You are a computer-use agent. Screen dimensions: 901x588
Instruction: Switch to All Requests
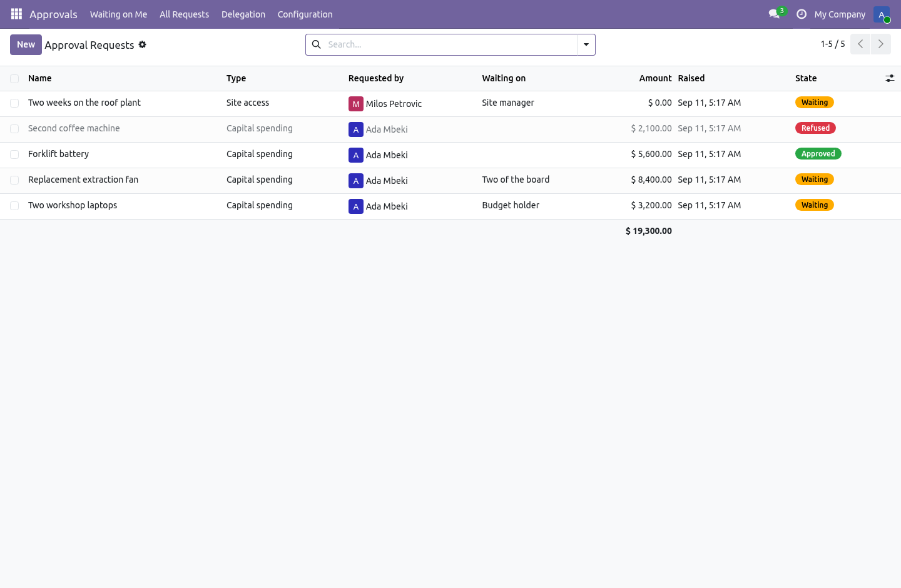point(184,14)
